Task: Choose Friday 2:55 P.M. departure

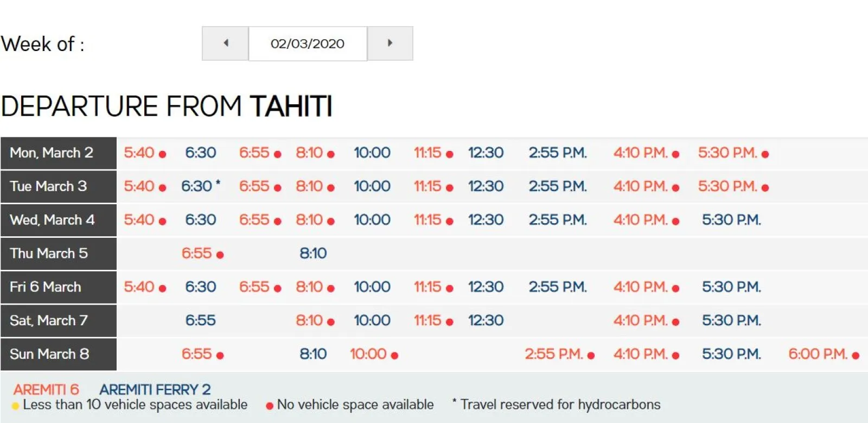Action: [x=558, y=287]
